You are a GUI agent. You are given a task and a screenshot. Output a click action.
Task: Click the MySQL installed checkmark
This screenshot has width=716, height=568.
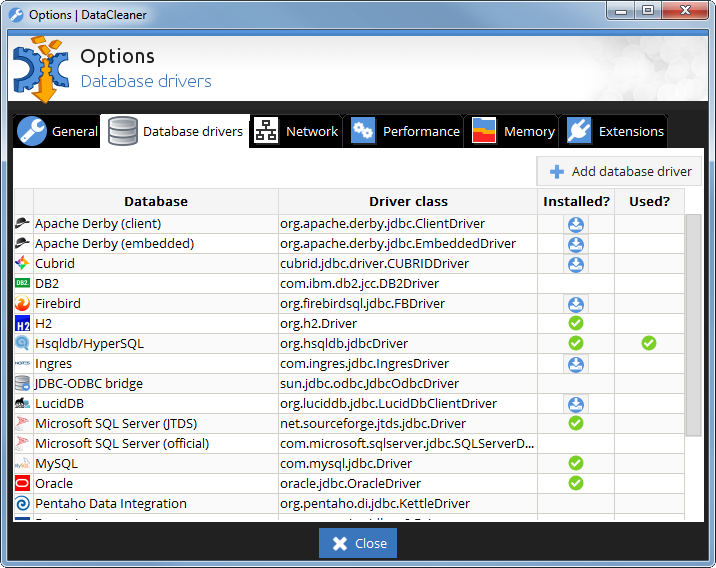(576, 463)
